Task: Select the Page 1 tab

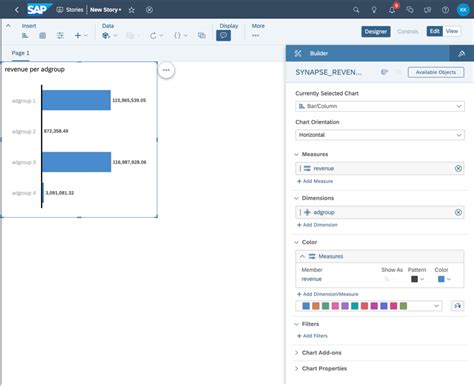Action: [20, 53]
